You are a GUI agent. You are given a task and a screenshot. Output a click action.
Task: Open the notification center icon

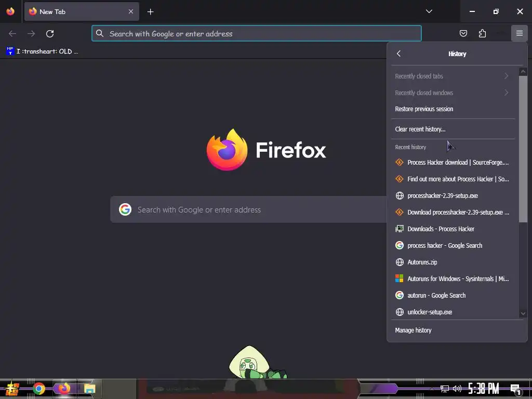tap(516, 389)
